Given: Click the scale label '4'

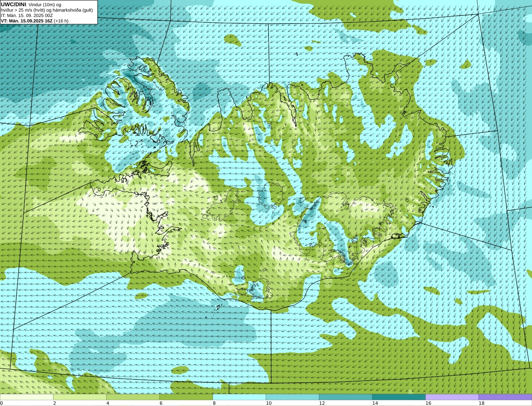Looking at the screenshot, I should tap(108, 403).
